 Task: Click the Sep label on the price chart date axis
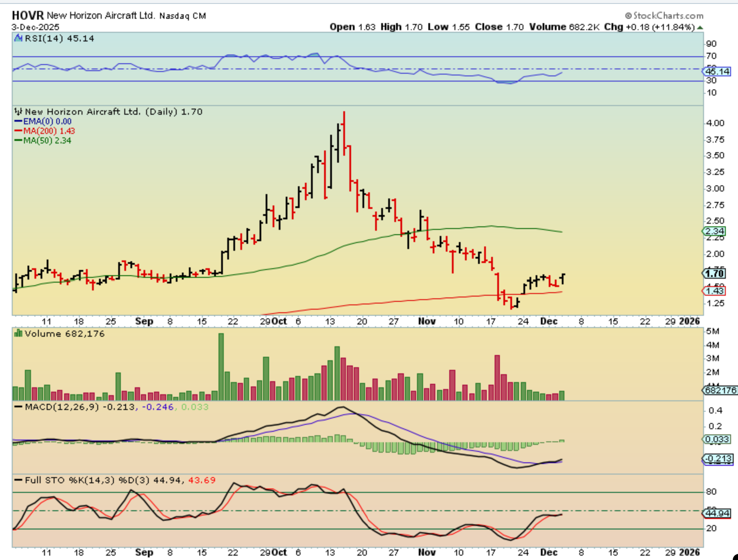click(144, 321)
